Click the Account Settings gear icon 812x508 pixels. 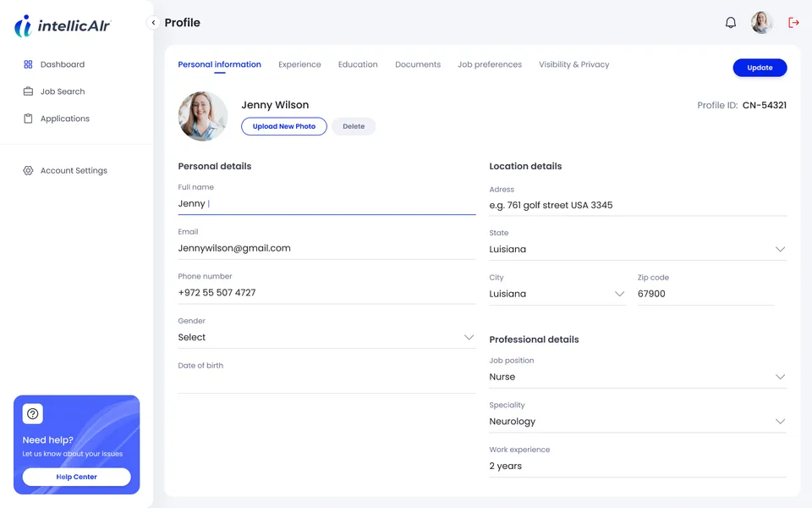point(28,170)
